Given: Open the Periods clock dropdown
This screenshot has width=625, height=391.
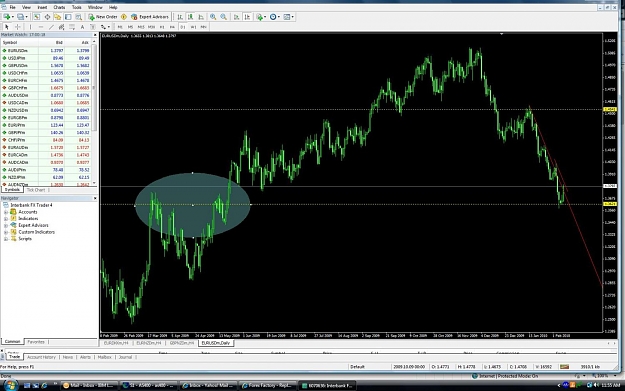Looking at the screenshot, I should [275, 17].
